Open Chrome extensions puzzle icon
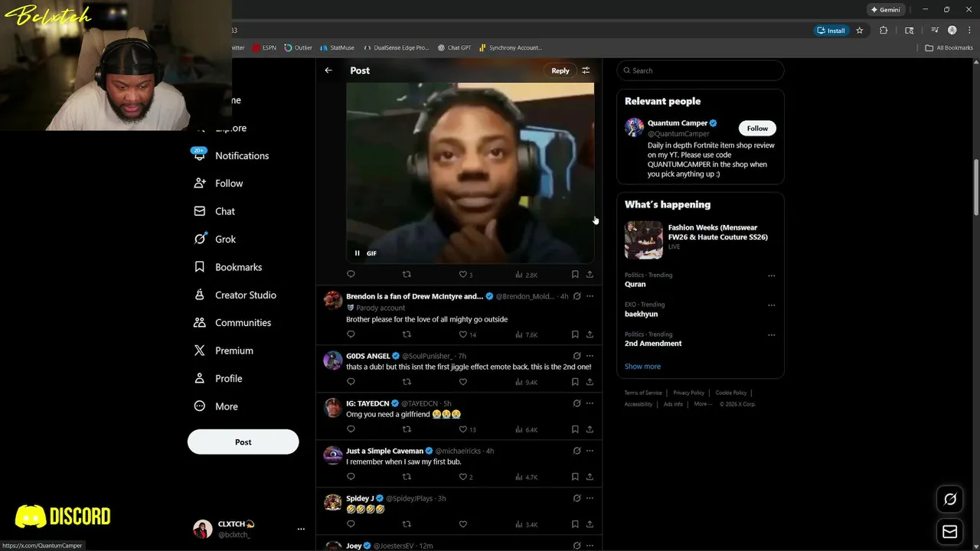This screenshot has height=551, width=980. point(884,31)
